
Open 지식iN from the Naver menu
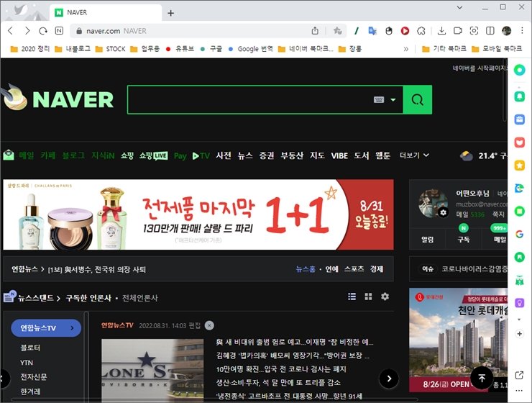click(x=103, y=155)
